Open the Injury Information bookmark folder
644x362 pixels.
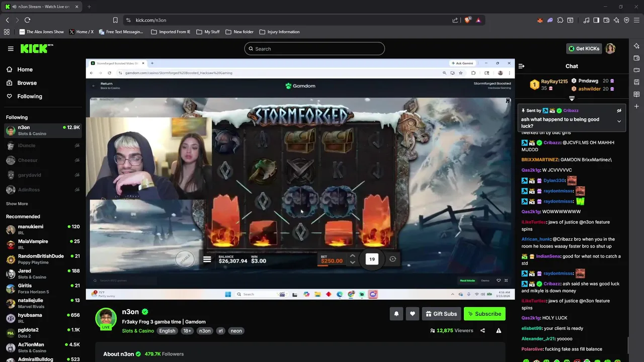[x=279, y=32]
